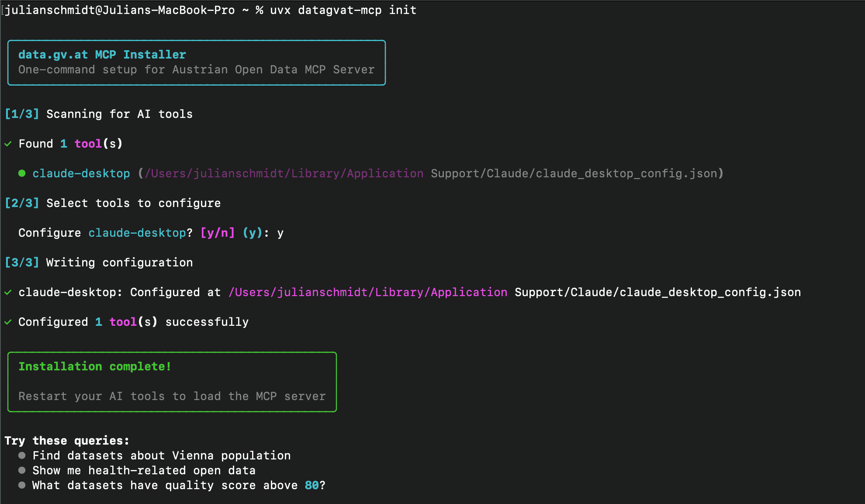Viewport: 865px width, 504px height.
Task: Click the data.gv.at MCP Installer banner title
Action: [101, 54]
